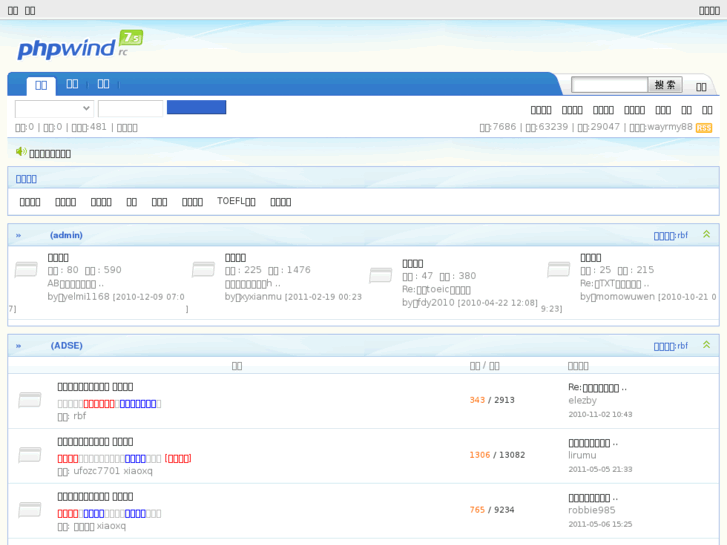Click the red bracketed link in the 1306 row
Viewport: 727px width, 545px height.
[x=178, y=459]
